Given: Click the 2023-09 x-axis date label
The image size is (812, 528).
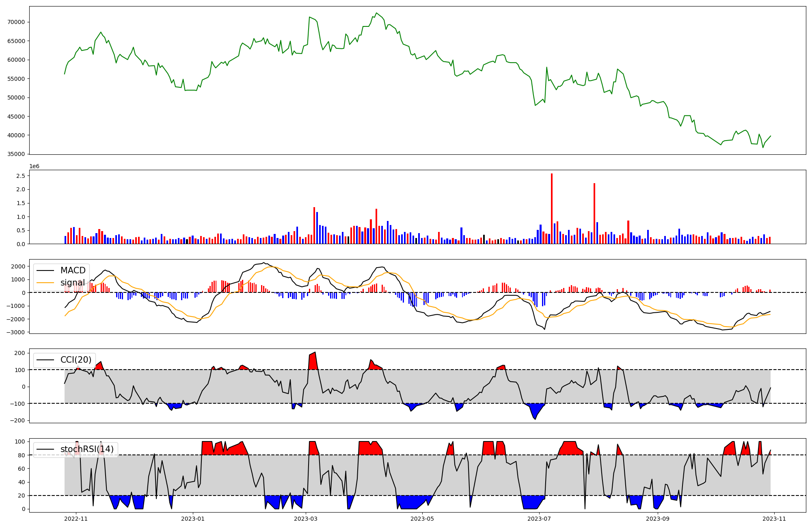Looking at the screenshot, I should (x=657, y=519).
